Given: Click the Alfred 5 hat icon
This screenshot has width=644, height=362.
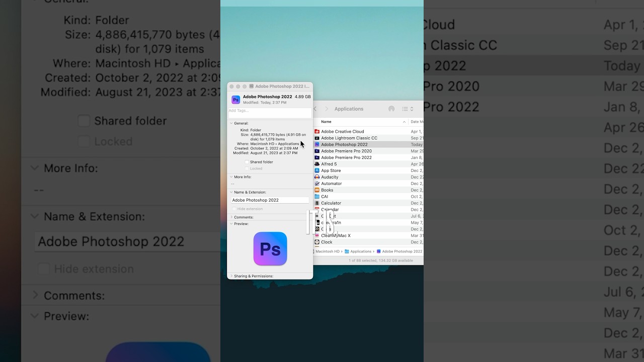Looking at the screenshot, I should tap(317, 164).
